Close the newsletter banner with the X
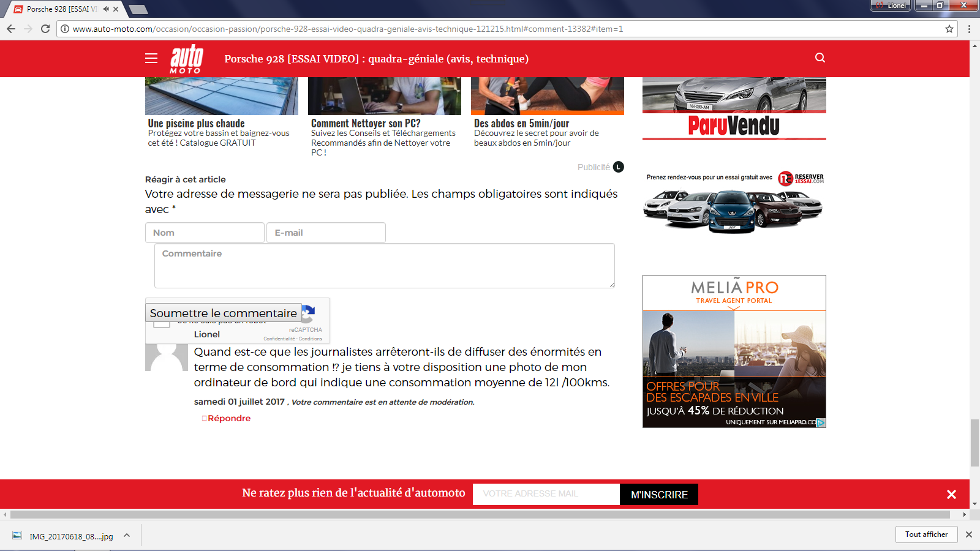Screen dimensions: 980x551 point(951,494)
